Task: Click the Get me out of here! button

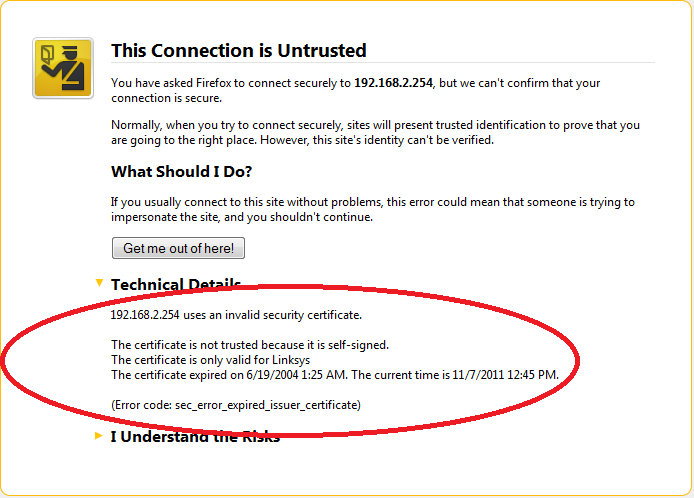Action: click(x=178, y=248)
